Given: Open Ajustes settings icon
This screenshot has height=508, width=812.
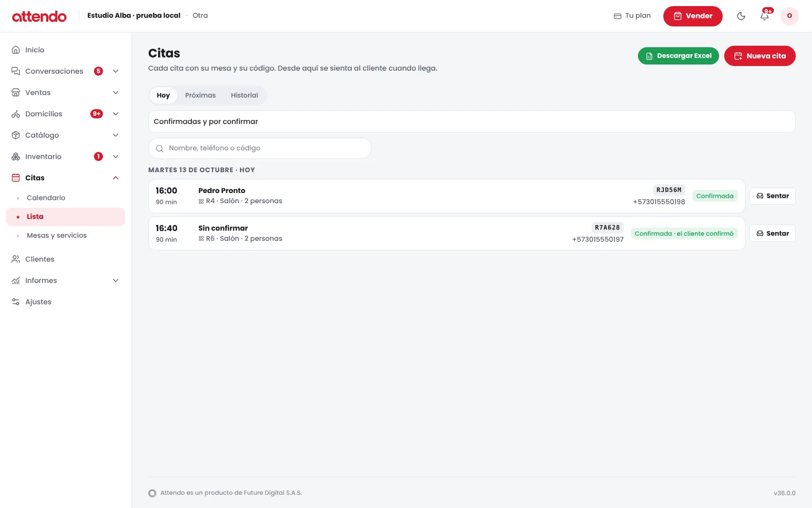Looking at the screenshot, I should click(16, 302).
